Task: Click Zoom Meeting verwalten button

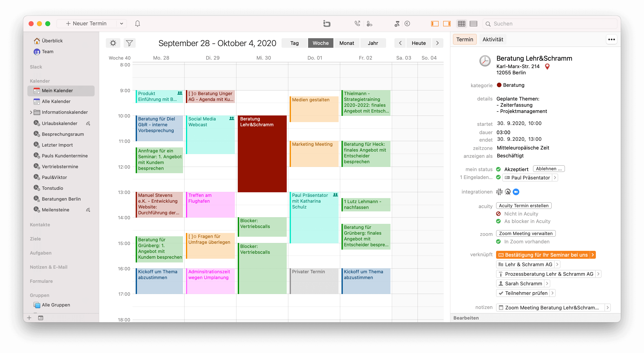Action: (x=526, y=233)
